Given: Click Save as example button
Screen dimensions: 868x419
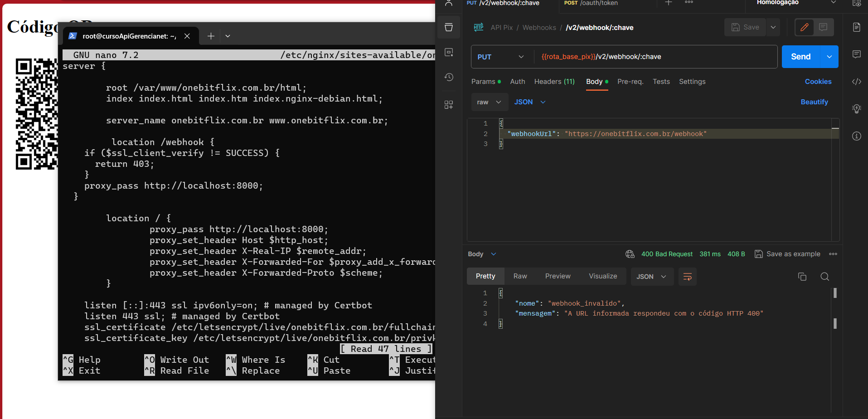Looking at the screenshot, I should tap(787, 254).
